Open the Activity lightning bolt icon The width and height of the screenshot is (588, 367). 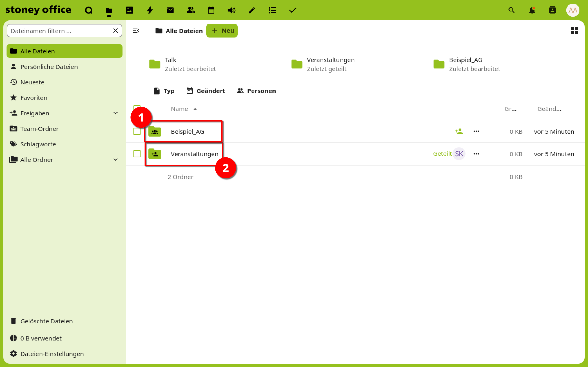click(x=150, y=10)
